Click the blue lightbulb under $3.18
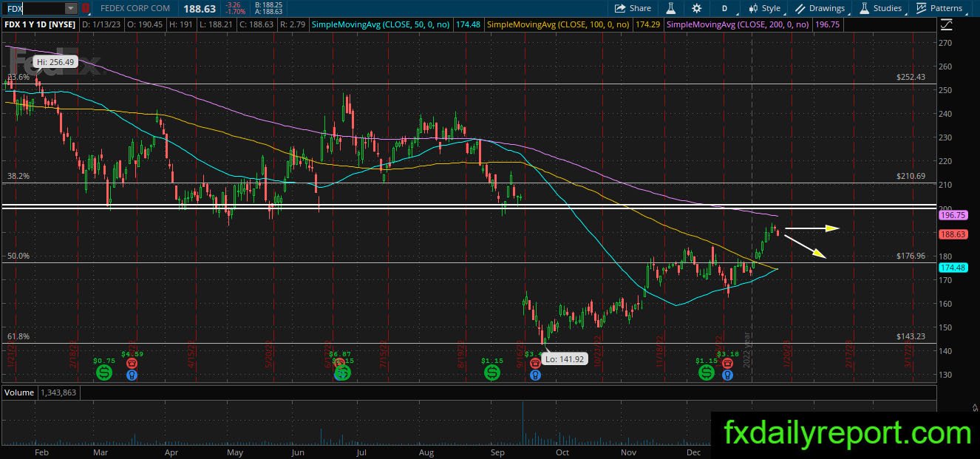980x459 pixels. [x=728, y=375]
